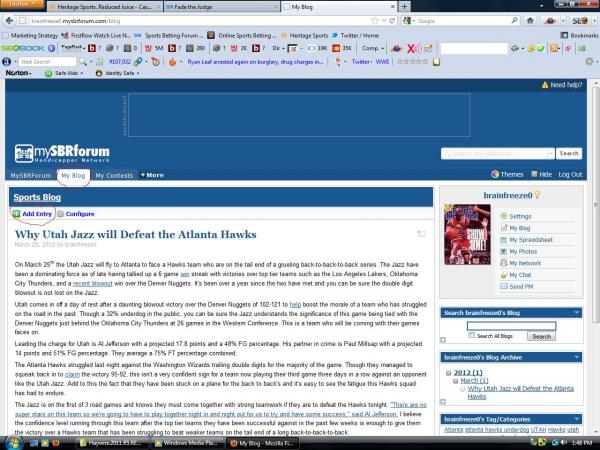Image resolution: width=600 pixels, height=450 pixels.
Task: Open the Configure gear icon
Action: tap(60, 214)
